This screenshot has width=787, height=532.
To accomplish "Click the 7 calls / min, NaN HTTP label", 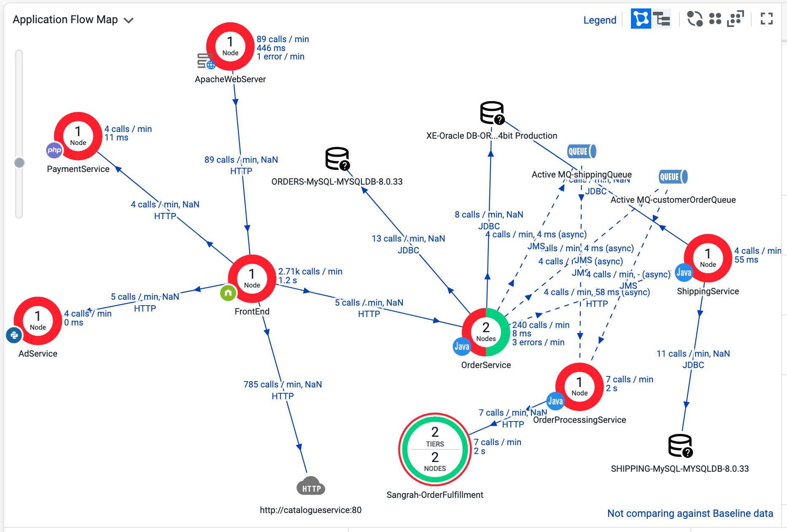I will (513, 419).
